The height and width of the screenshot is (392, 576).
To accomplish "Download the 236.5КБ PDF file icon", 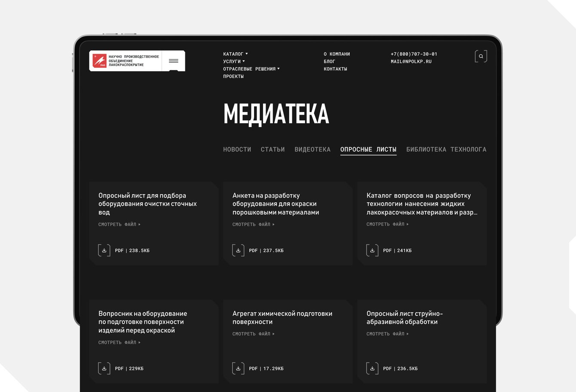I will tap(372, 368).
